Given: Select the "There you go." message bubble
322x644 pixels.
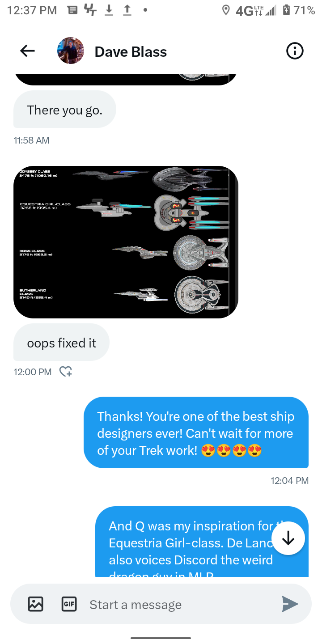Looking at the screenshot, I should (x=65, y=110).
